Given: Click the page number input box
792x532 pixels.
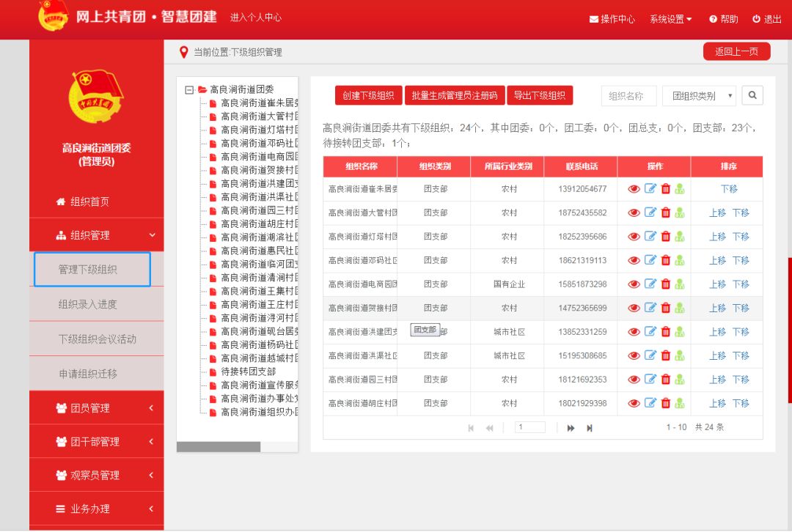Looking at the screenshot, I should 530,427.
